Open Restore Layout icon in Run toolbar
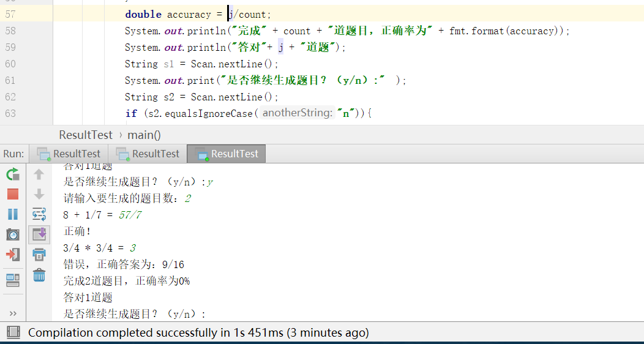 pyautogui.click(x=13, y=280)
